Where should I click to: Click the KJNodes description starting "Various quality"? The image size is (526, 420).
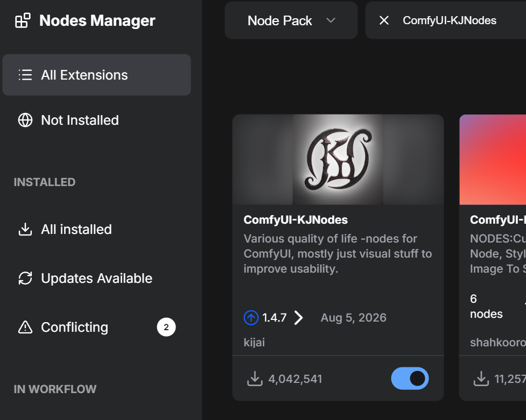click(x=338, y=254)
